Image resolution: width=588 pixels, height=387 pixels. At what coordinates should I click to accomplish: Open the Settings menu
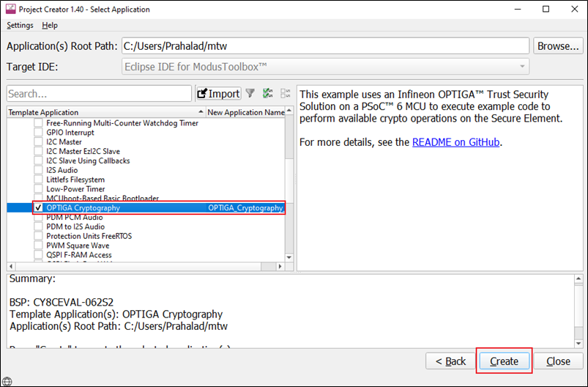pyautogui.click(x=20, y=25)
